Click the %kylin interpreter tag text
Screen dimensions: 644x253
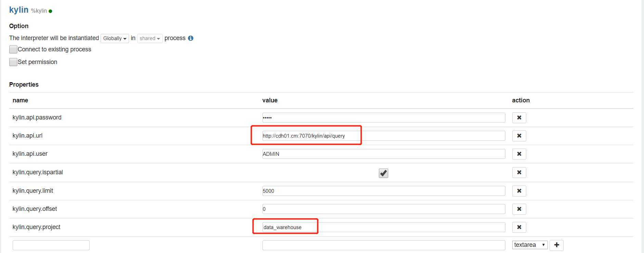(39, 11)
